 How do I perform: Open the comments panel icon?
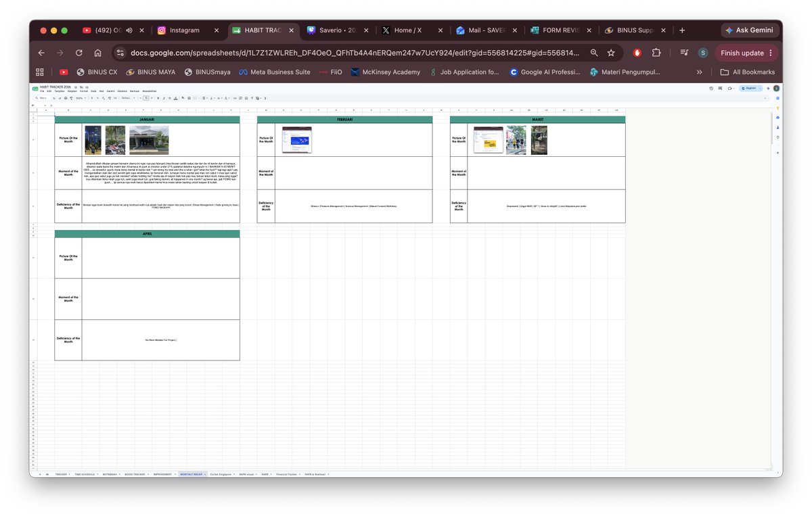pyautogui.click(x=720, y=89)
